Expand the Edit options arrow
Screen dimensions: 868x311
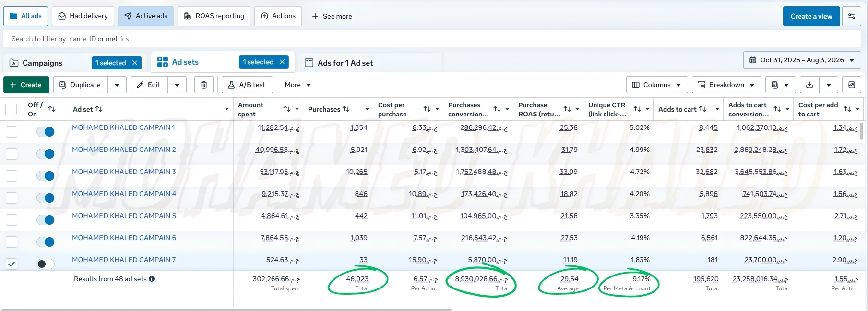coord(177,85)
